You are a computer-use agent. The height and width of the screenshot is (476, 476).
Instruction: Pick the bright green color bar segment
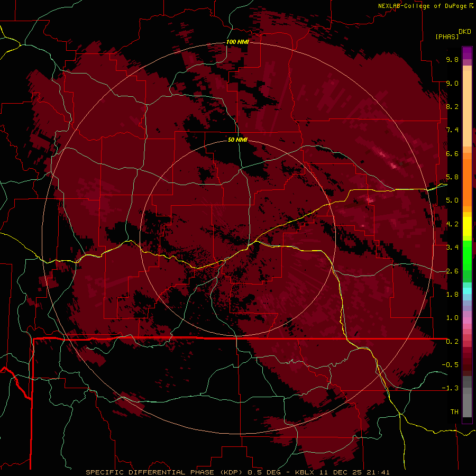tap(467, 255)
